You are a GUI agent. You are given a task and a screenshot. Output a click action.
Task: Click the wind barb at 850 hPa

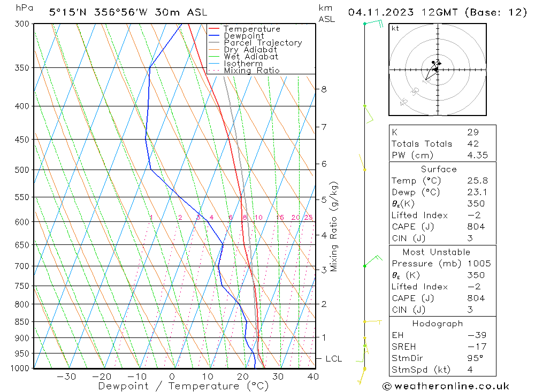pyautogui.click(x=372, y=321)
